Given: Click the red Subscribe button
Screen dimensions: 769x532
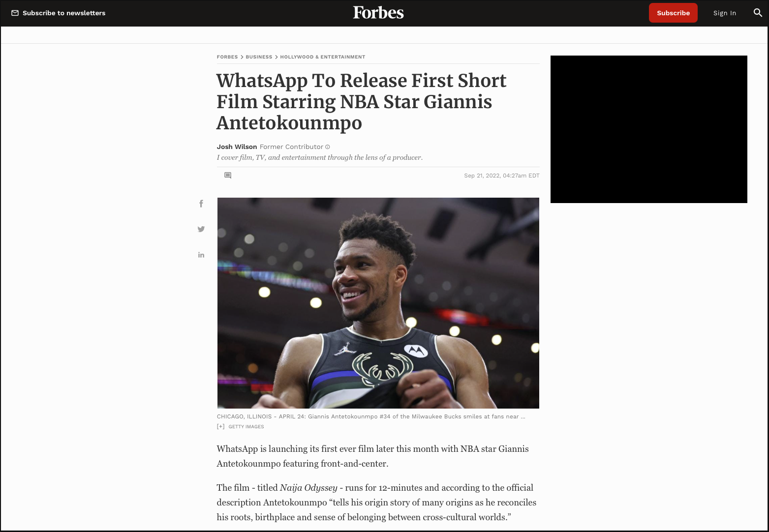Looking at the screenshot, I should coord(673,13).
